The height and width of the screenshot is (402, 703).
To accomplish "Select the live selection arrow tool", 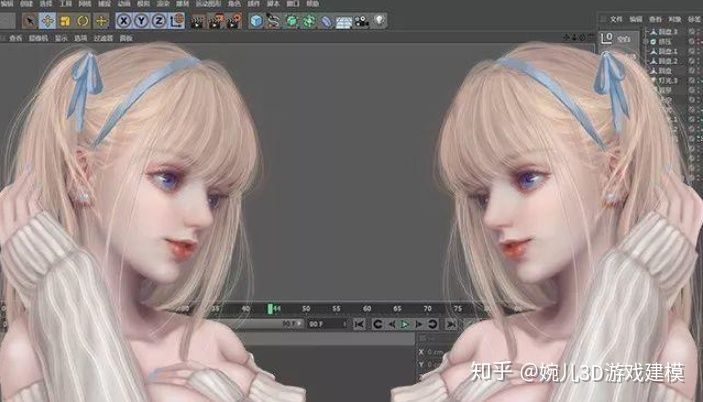I will [x=30, y=21].
